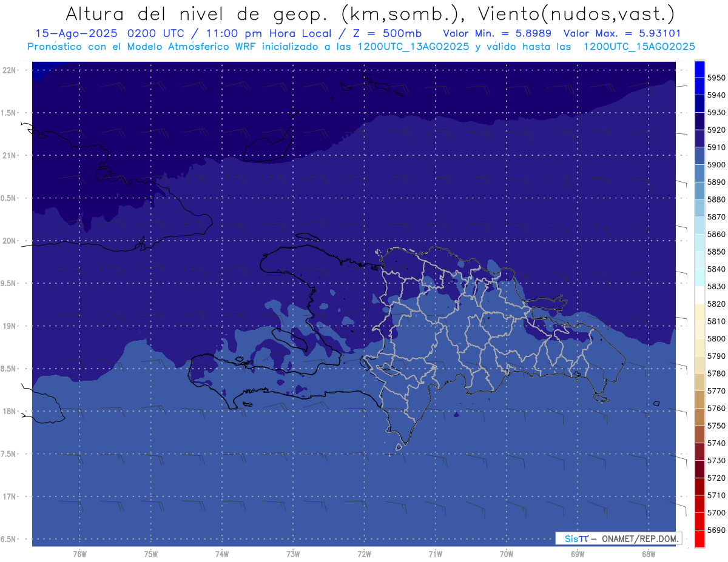Click the "22N" latitude label

click(9, 70)
